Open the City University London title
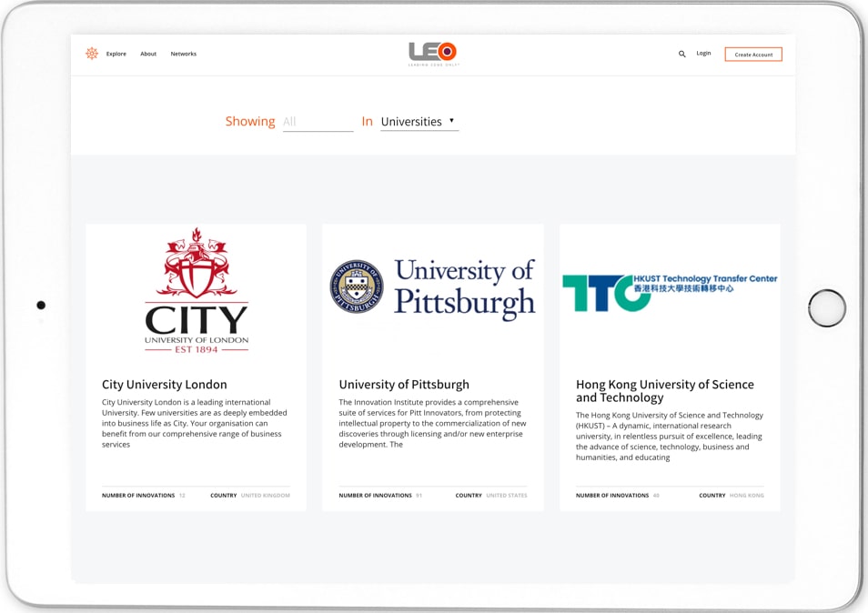The width and height of the screenshot is (868, 613). [165, 385]
